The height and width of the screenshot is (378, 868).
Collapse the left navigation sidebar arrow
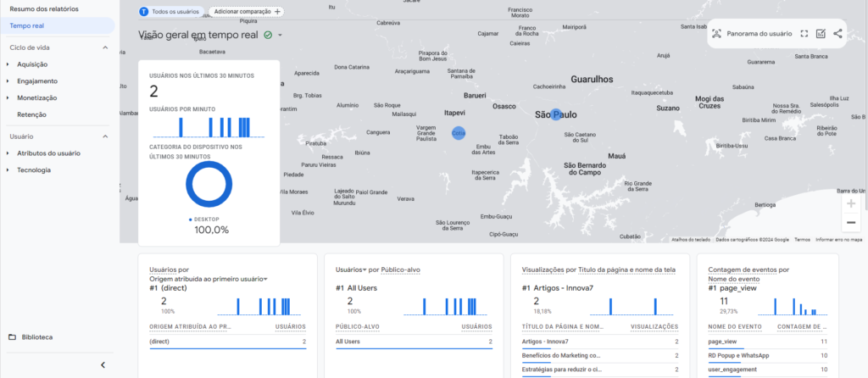pyautogui.click(x=103, y=364)
